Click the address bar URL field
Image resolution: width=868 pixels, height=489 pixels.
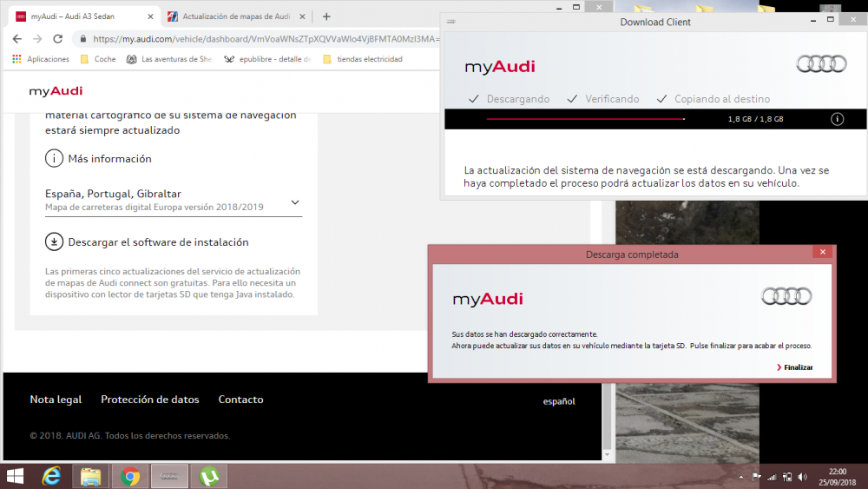(266, 39)
